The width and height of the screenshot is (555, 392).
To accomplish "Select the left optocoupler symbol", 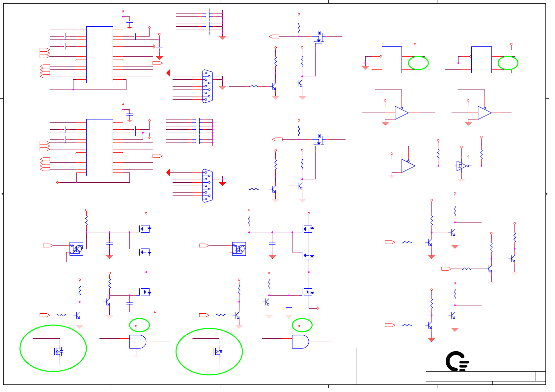I will (76, 249).
